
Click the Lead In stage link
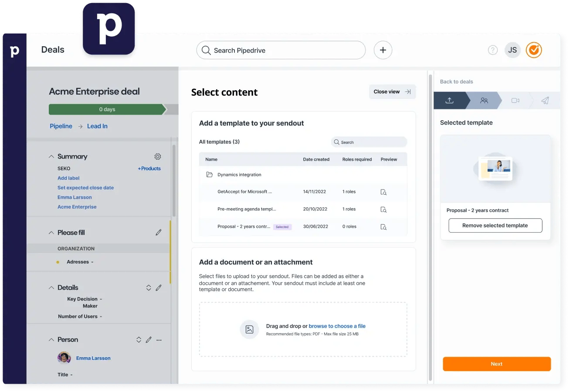[97, 126]
